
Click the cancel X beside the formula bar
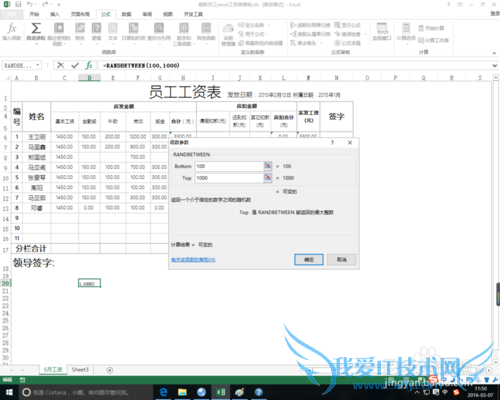61,65
